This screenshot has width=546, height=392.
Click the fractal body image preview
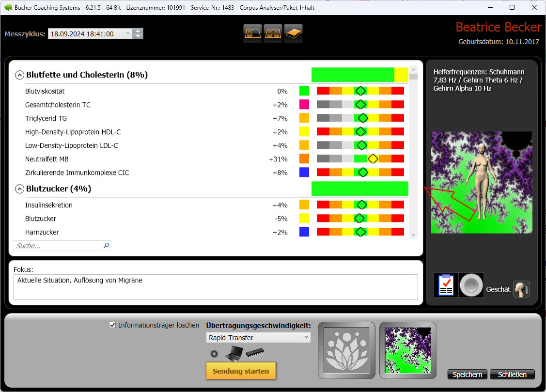click(x=482, y=182)
